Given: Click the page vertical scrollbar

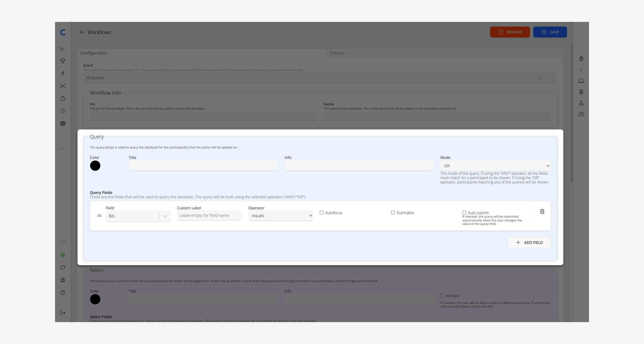Looking at the screenshot, I should pyautogui.click(x=572, y=113).
